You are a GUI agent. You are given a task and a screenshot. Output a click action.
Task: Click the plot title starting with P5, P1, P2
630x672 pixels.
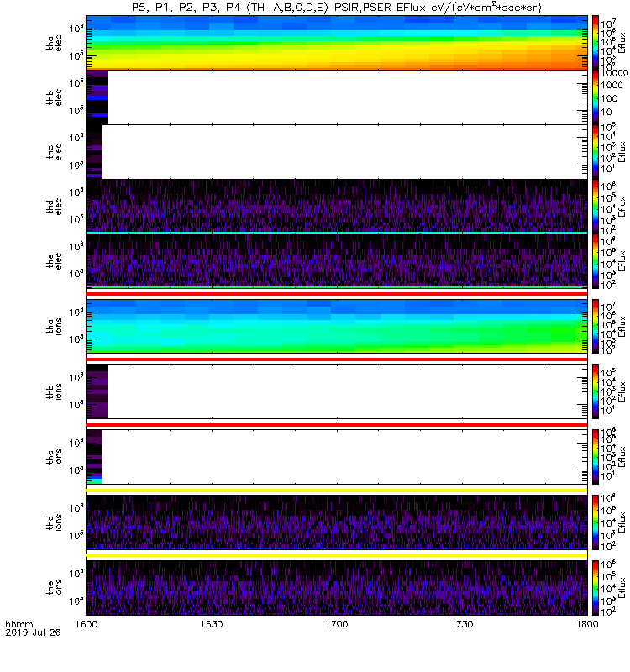pos(337,8)
